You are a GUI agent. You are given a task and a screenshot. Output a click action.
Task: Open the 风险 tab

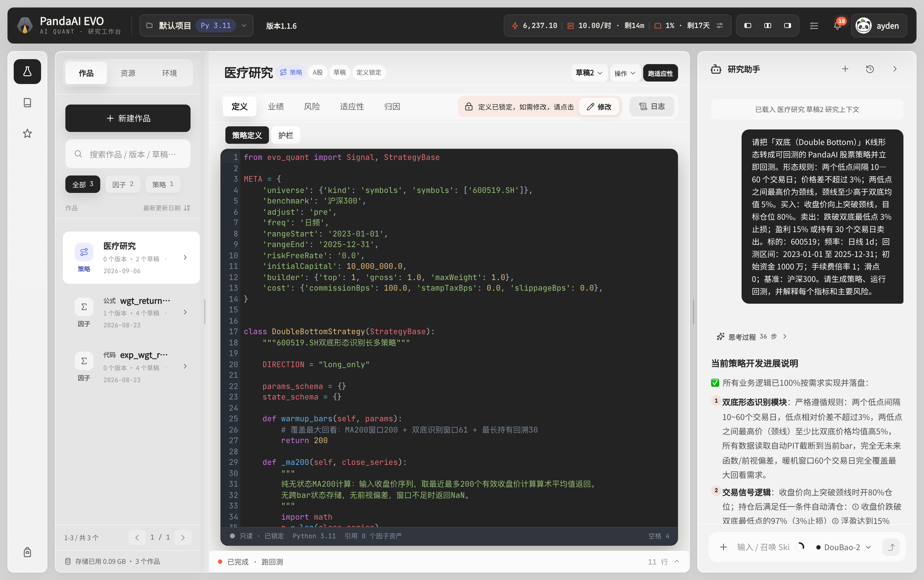pos(312,106)
